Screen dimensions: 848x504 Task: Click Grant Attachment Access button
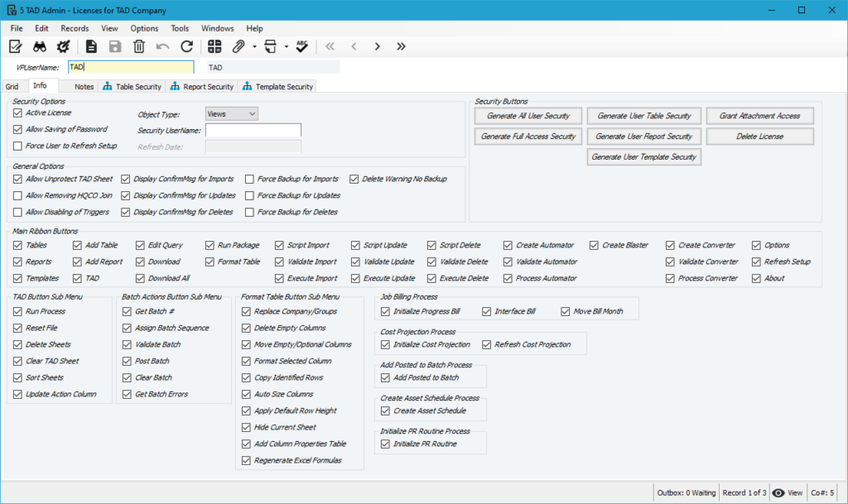[760, 116]
